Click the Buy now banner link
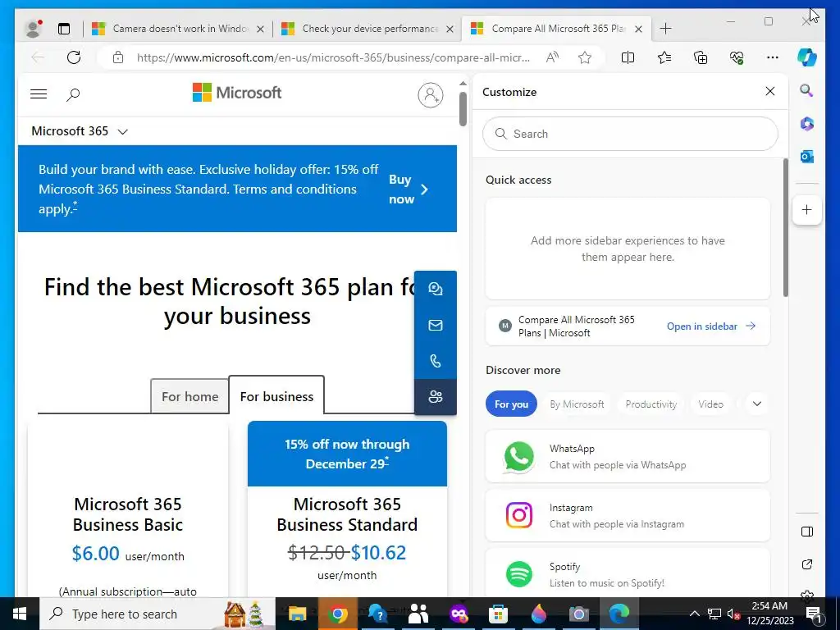The image size is (840, 630). [409, 189]
